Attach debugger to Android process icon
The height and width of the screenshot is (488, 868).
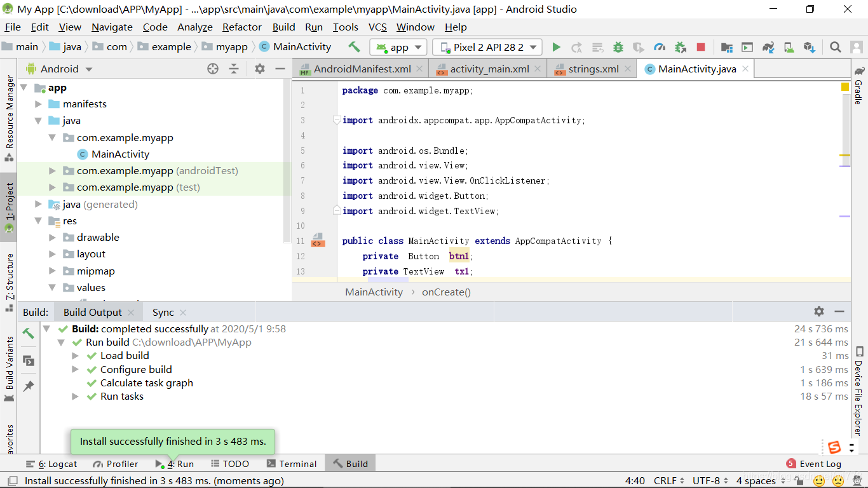[x=681, y=47]
